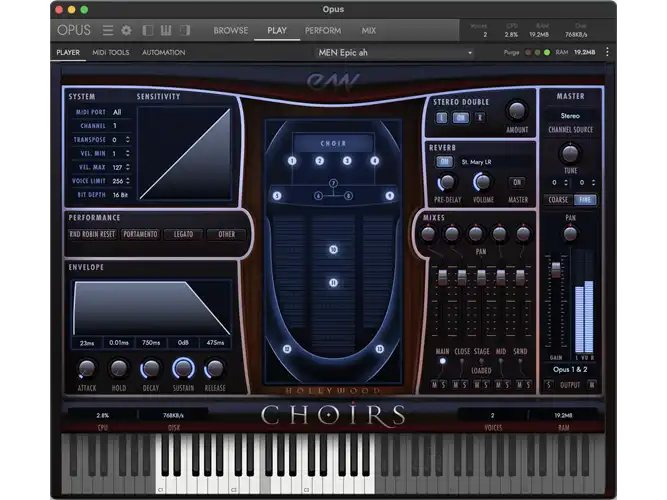Toggle Stereo Double ON button

pyautogui.click(x=460, y=118)
